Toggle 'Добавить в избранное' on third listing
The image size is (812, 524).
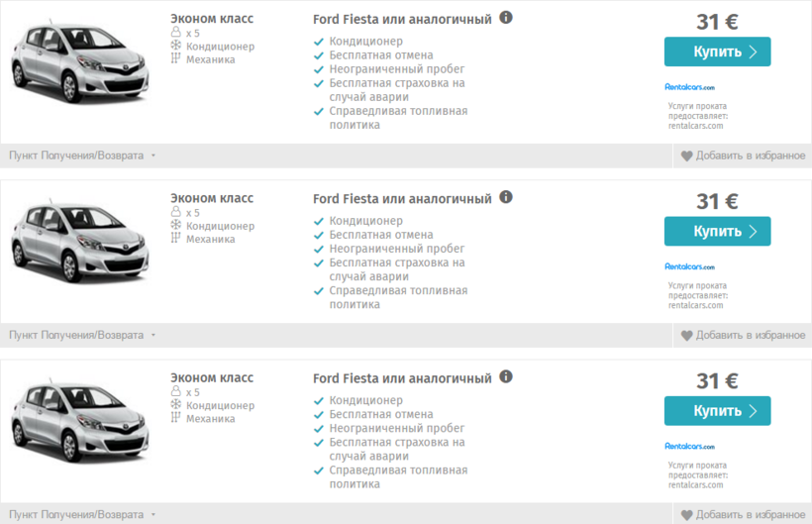pyautogui.click(x=743, y=514)
